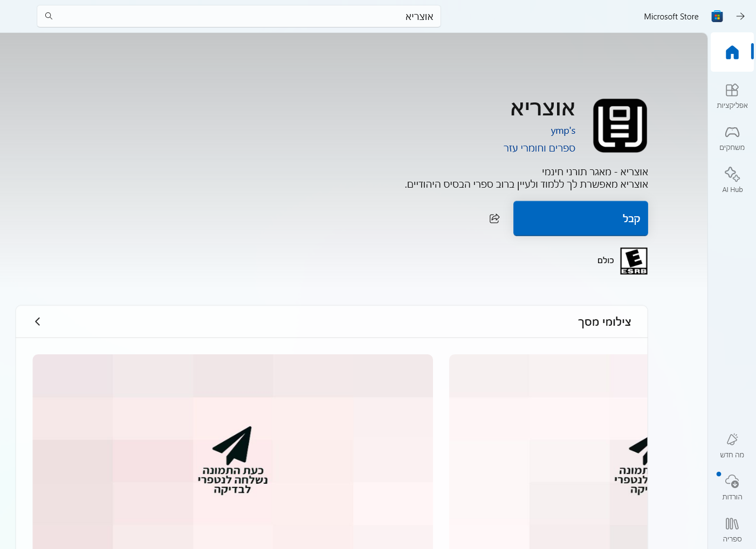This screenshot has width=756, height=549.
Task: Click the magnifier search icon
Action: [49, 16]
